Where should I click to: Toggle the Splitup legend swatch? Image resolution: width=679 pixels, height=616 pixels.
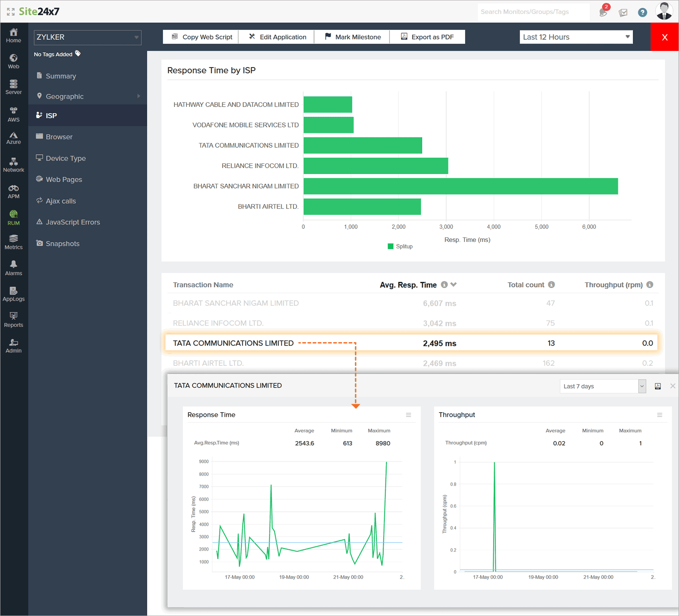click(x=390, y=246)
